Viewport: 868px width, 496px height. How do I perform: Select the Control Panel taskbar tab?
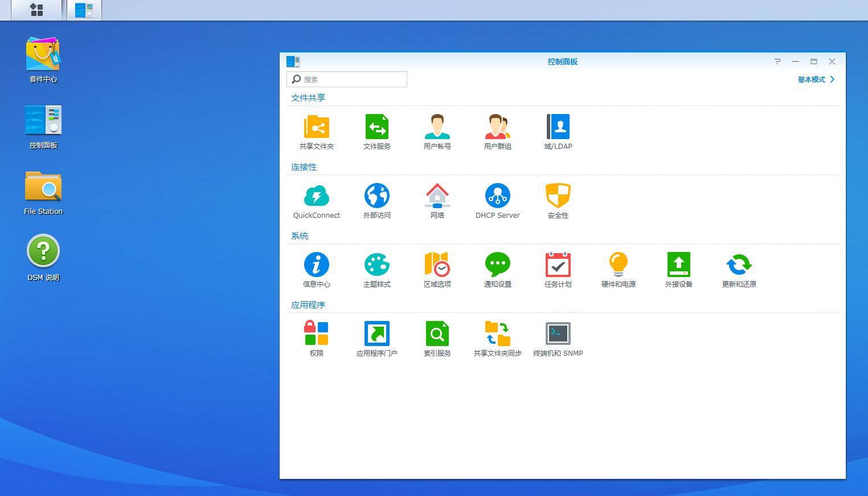coord(84,10)
